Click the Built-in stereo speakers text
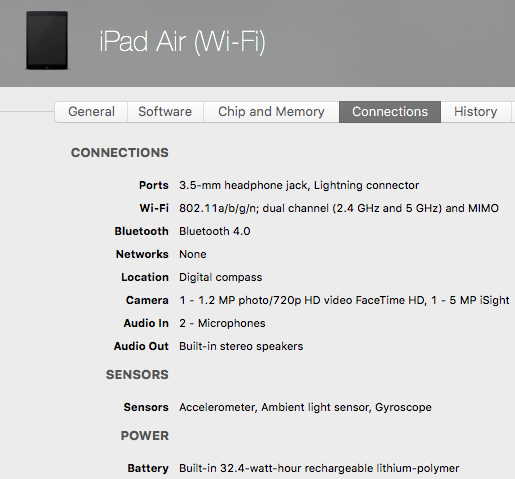The height and width of the screenshot is (479, 515). pyautogui.click(x=241, y=346)
